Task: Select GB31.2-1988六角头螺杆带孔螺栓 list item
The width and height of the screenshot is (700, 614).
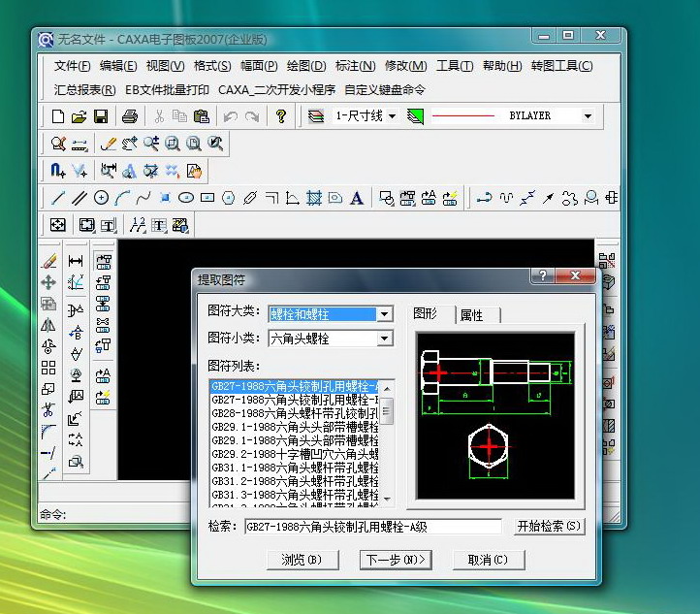Action: pos(294,481)
